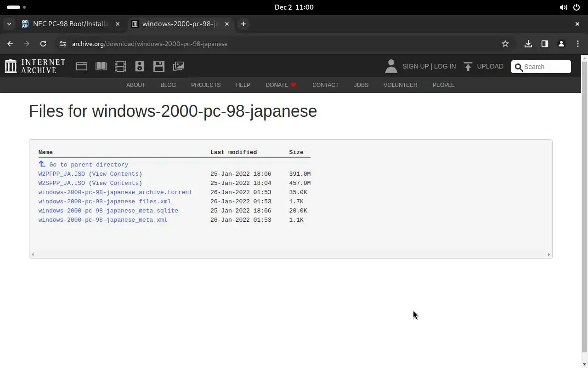Screen dimensions: 588x368
Task: Click the SIGN UP | LOG IN link
Action: pyautogui.click(x=429, y=66)
